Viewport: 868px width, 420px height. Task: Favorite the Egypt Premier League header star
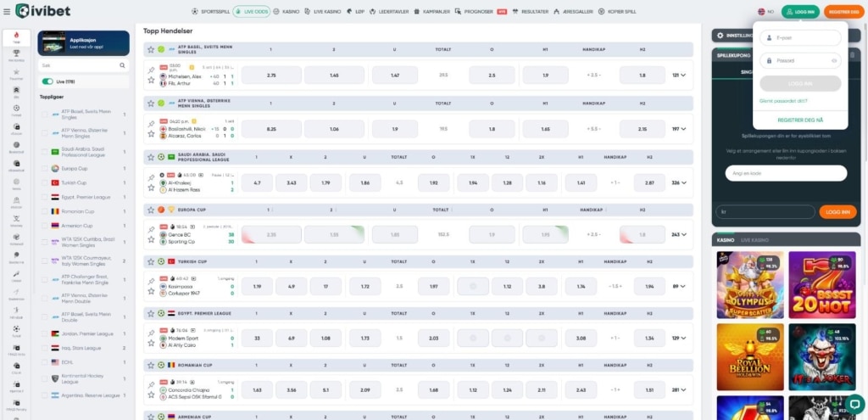coord(151,314)
